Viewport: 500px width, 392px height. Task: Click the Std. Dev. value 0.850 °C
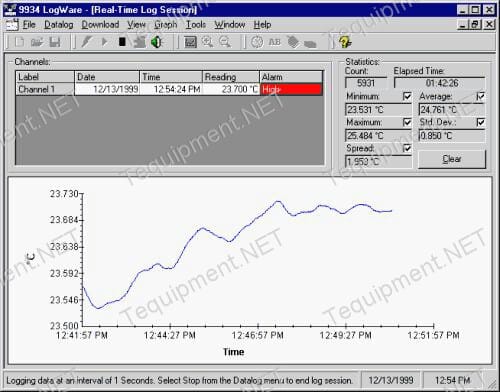452,136
